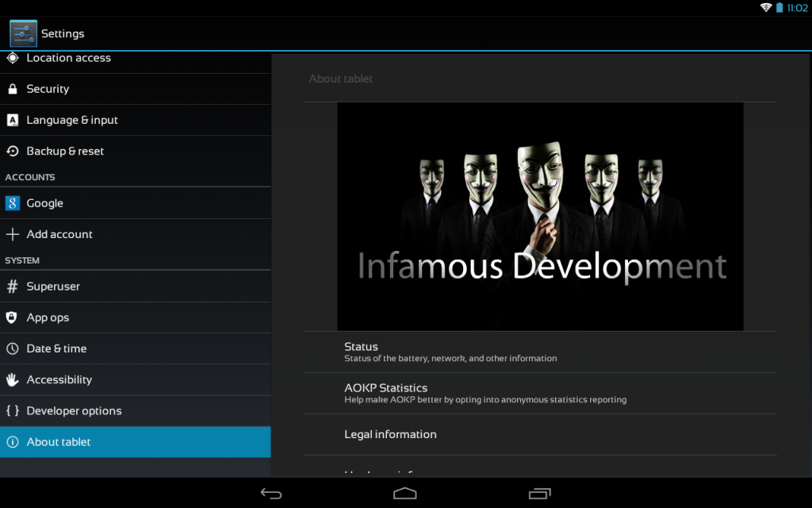Tap the Settings app icon in header
Viewport: 812px width, 508px height.
[x=23, y=33]
